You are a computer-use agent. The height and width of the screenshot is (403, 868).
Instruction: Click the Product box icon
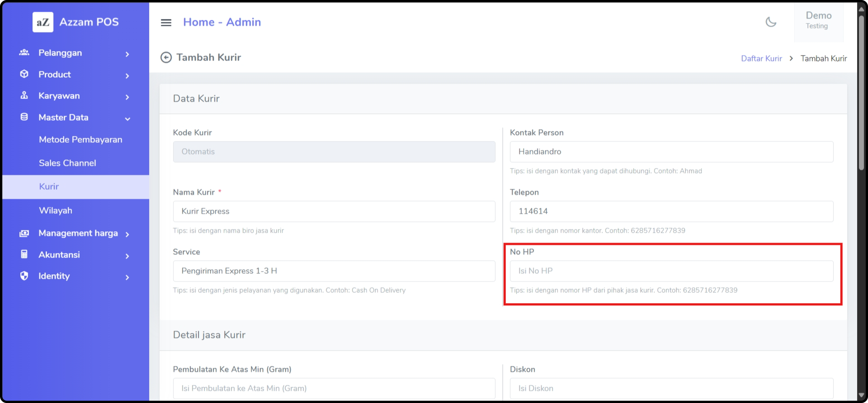point(24,74)
